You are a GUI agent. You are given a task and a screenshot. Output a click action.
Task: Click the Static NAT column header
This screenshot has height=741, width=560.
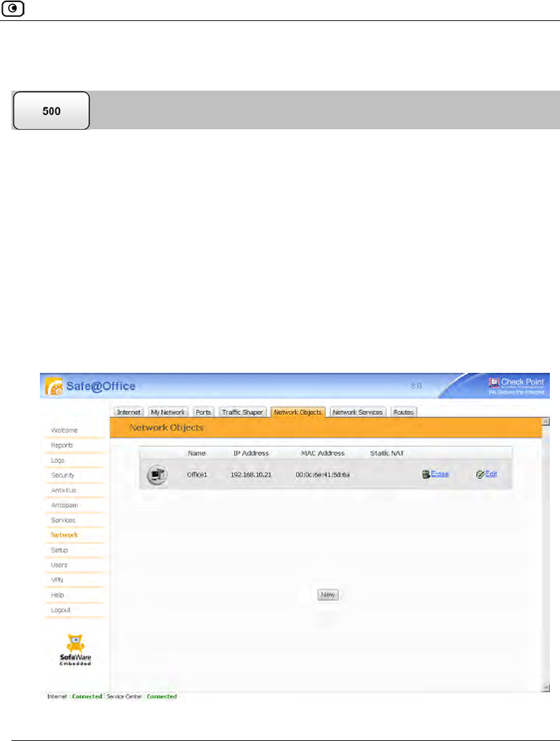(x=387, y=453)
